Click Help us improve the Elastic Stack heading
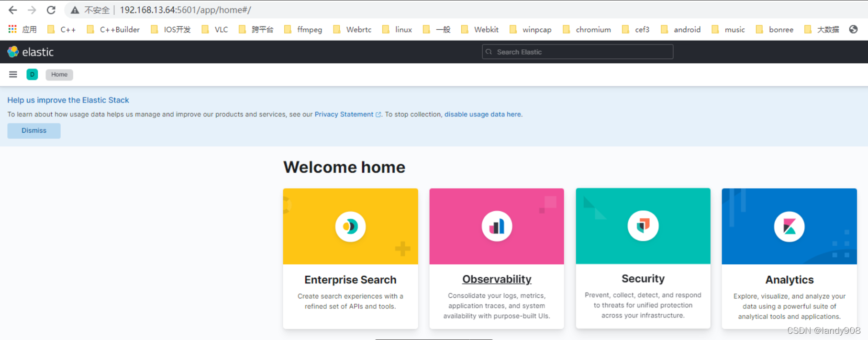Image resolution: width=868 pixels, height=340 pixels. [x=68, y=100]
